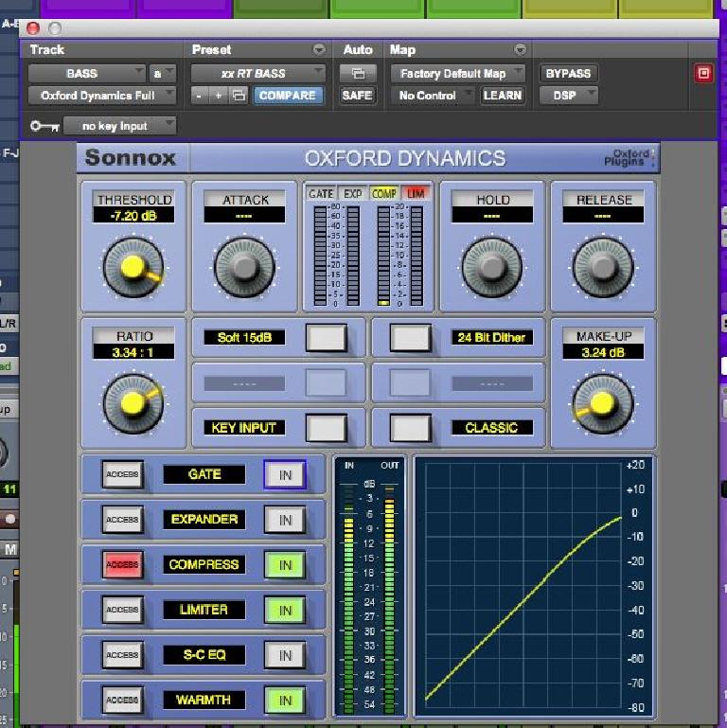Open the Oxford Dynamics Full plugin selector
The height and width of the screenshot is (728, 727).
[x=101, y=96]
